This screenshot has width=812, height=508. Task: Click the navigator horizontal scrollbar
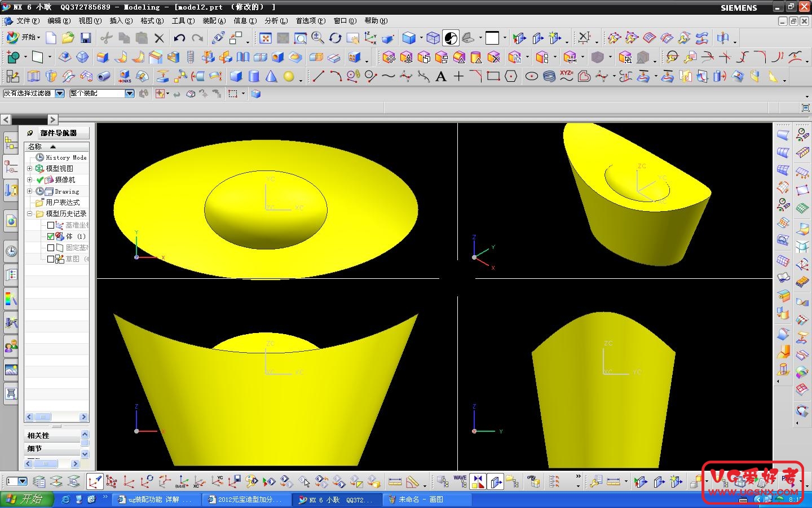coord(56,417)
